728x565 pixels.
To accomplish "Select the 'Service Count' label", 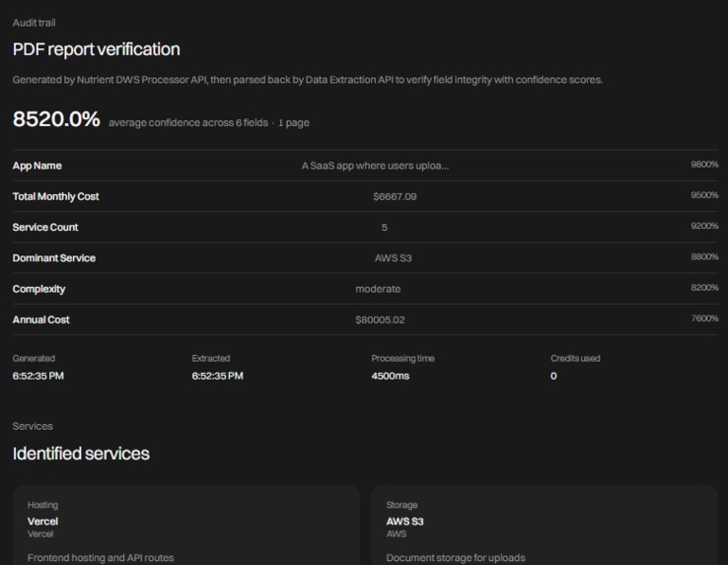I will [x=45, y=227].
